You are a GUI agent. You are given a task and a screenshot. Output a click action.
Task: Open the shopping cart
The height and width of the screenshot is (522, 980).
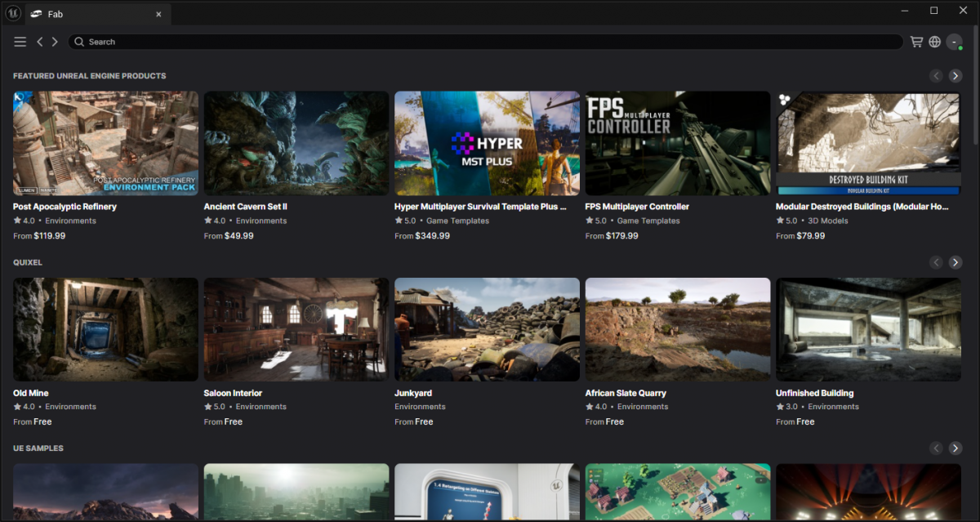pos(916,42)
